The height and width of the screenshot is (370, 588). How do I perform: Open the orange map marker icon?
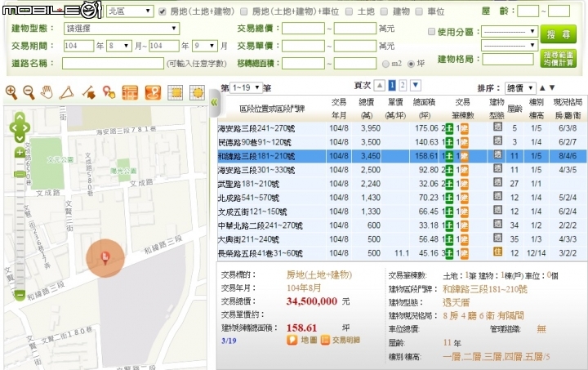point(153,92)
